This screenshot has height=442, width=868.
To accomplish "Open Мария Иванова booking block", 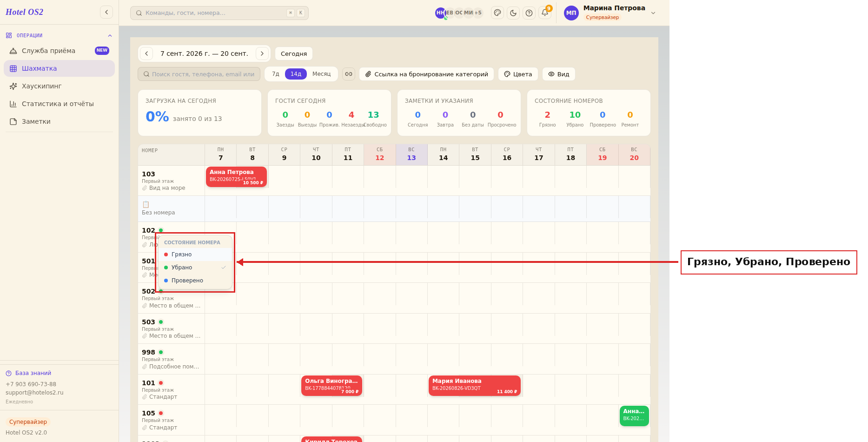I will pyautogui.click(x=475, y=386).
